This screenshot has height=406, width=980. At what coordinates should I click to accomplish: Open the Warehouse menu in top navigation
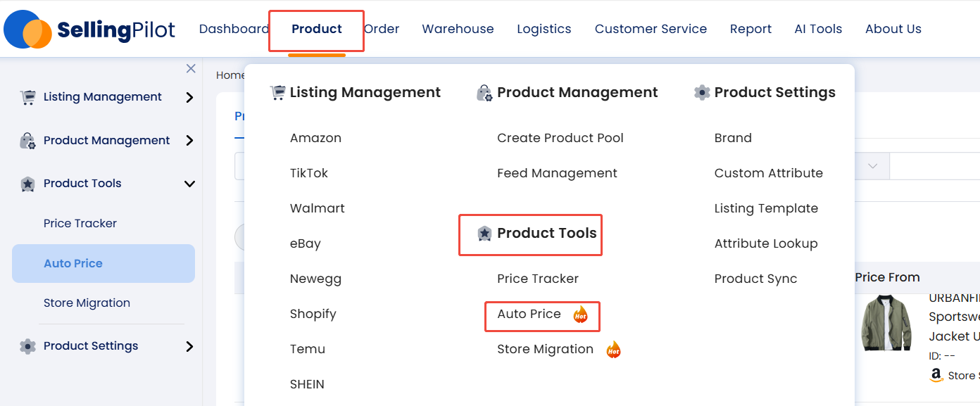[458, 29]
